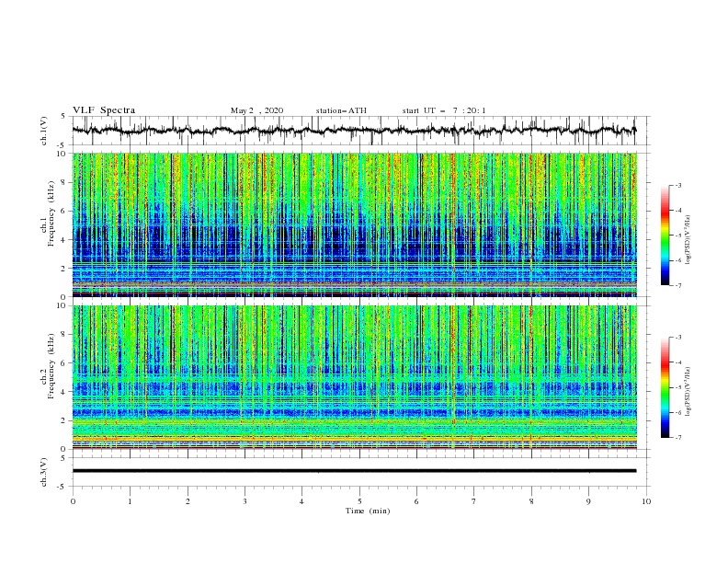Click the "-3" tick on ch.1 colorbar

[x=677, y=185]
